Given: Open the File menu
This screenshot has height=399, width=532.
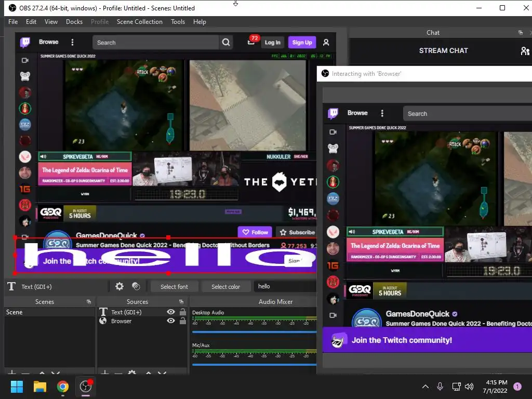Looking at the screenshot, I should tap(13, 22).
